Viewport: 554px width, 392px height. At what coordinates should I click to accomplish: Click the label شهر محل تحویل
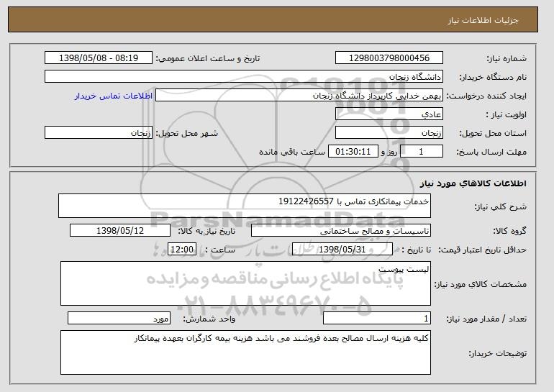[187, 133]
